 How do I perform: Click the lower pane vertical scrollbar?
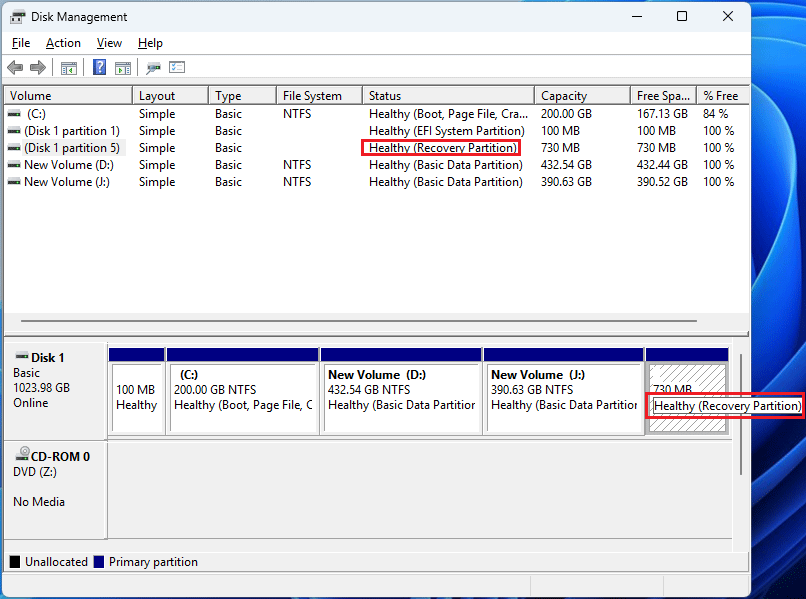pyautogui.click(x=741, y=414)
